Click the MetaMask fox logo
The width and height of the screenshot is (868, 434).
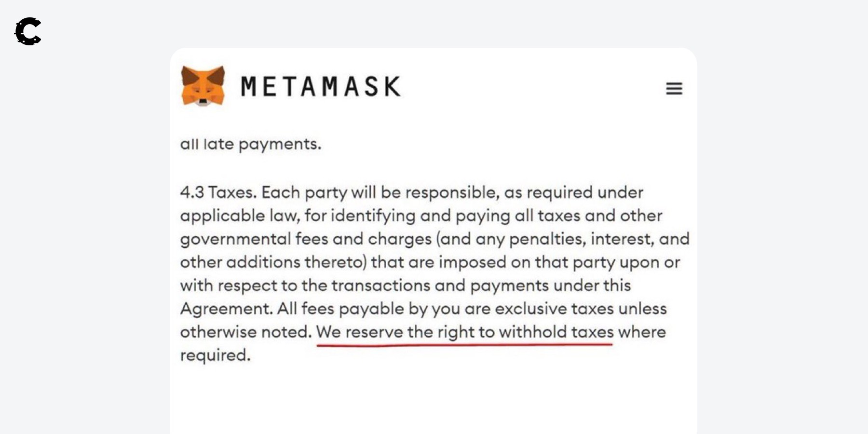click(203, 86)
